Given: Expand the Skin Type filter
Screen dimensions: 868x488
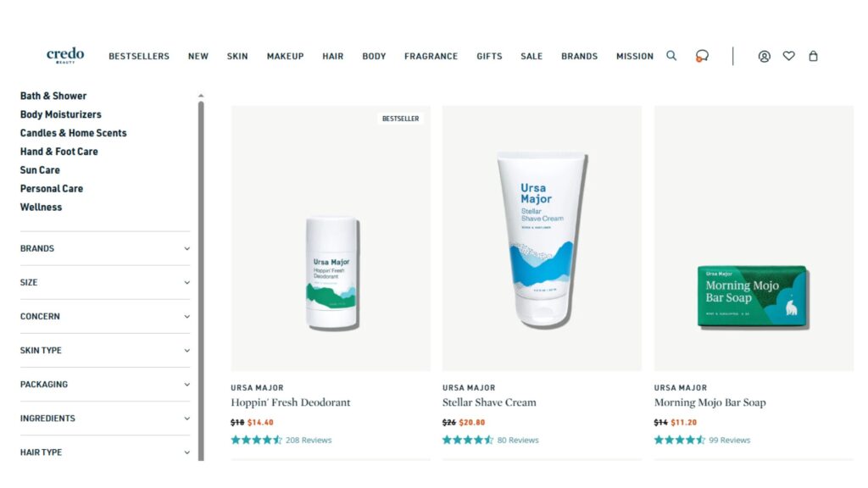Looking at the screenshot, I should (x=105, y=350).
